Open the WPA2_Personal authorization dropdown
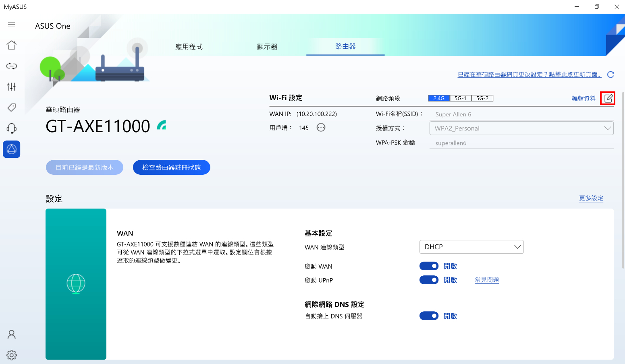The image size is (625, 364). pyautogui.click(x=521, y=128)
